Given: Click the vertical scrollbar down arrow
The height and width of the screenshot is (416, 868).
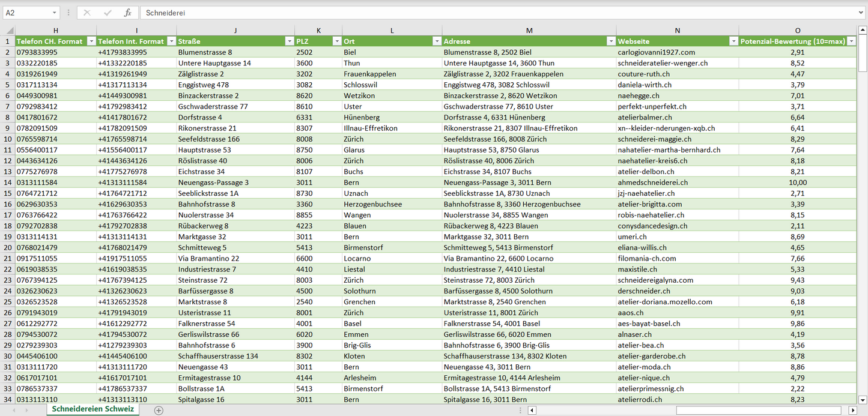Looking at the screenshot, I should coord(863,399).
